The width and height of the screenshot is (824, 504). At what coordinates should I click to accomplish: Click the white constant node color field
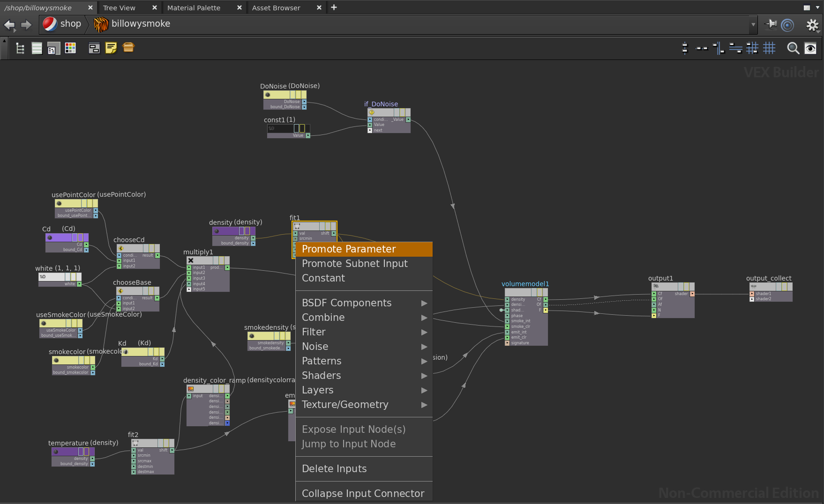[52, 277]
